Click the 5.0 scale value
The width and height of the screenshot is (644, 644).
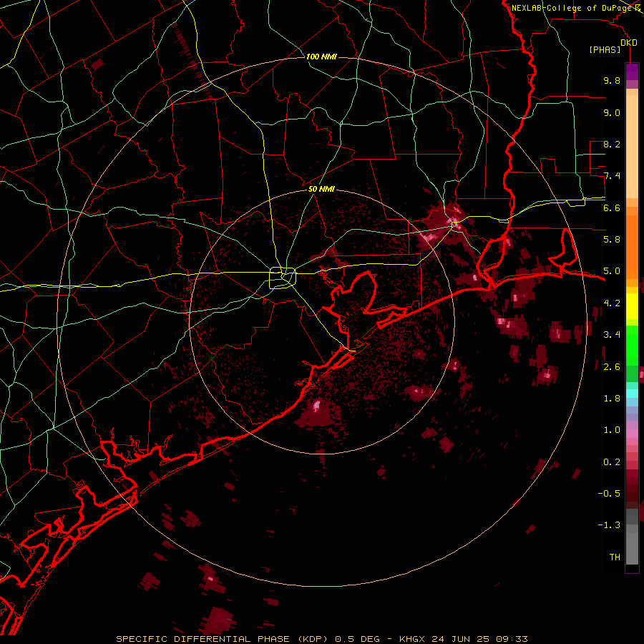pyautogui.click(x=612, y=271)
